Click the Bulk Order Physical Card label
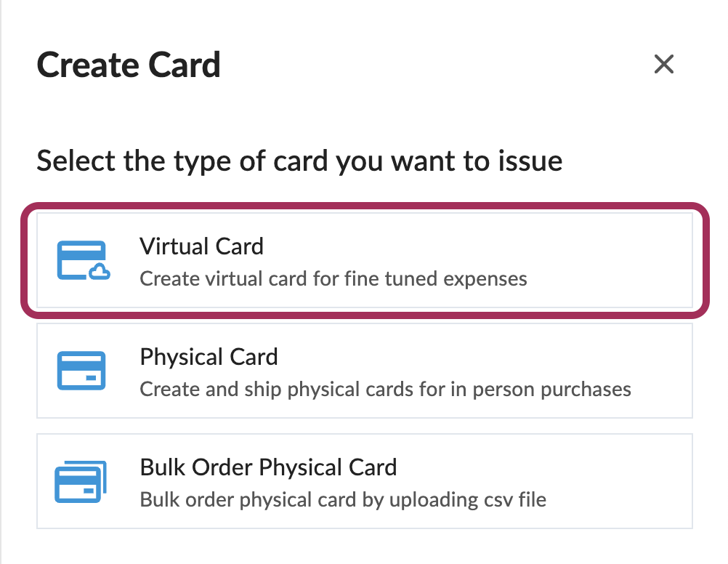This screenshot has width=728, height=564. [267, 467]
